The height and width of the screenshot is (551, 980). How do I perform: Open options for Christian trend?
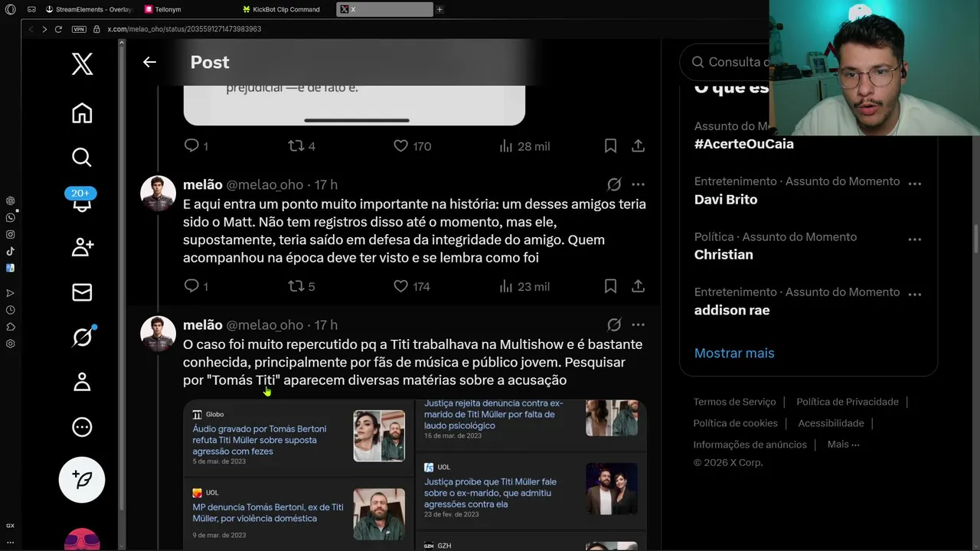pos(914,240)
